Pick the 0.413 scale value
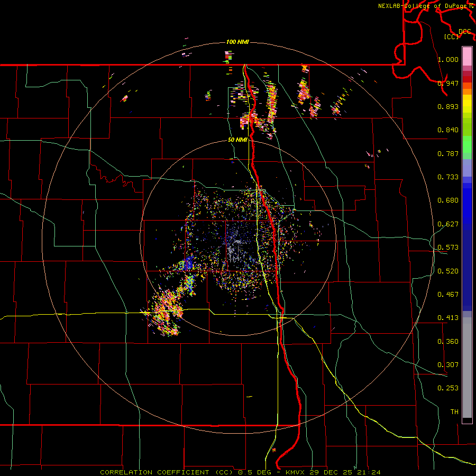Viewport: 476px width, 476px height. point(448,318)
